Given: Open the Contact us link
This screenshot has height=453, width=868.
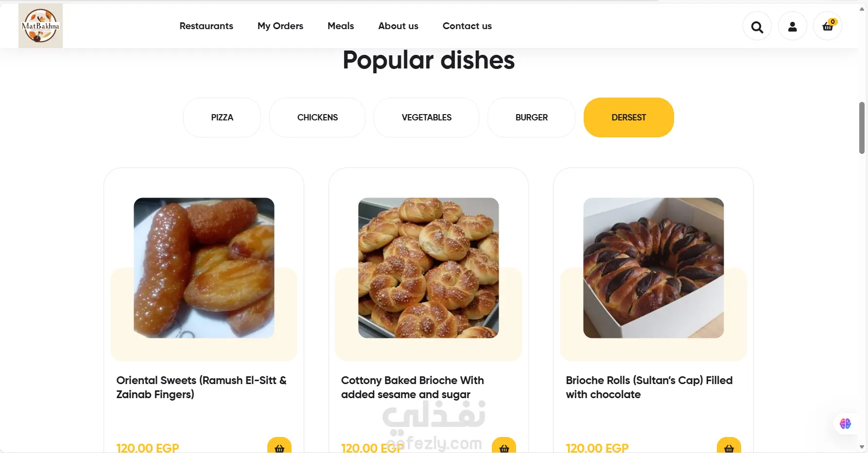Looking at the screenshot, I should [467, 26].
